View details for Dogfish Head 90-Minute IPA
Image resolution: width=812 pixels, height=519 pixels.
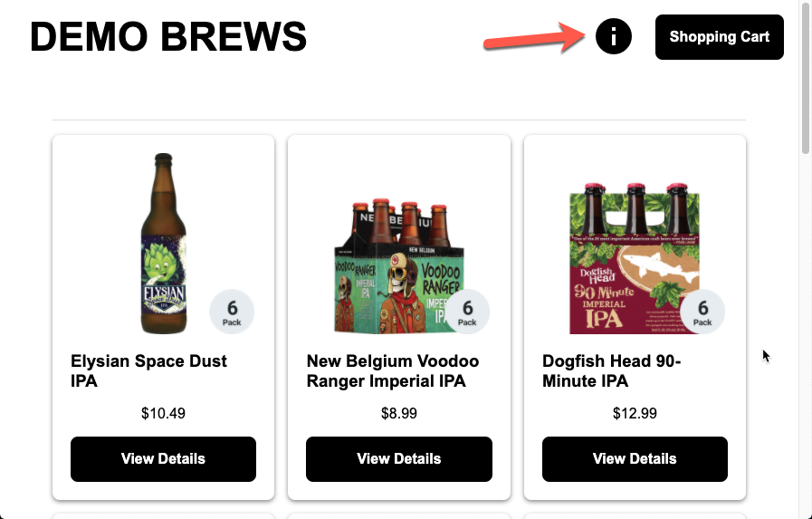(635, 458)
